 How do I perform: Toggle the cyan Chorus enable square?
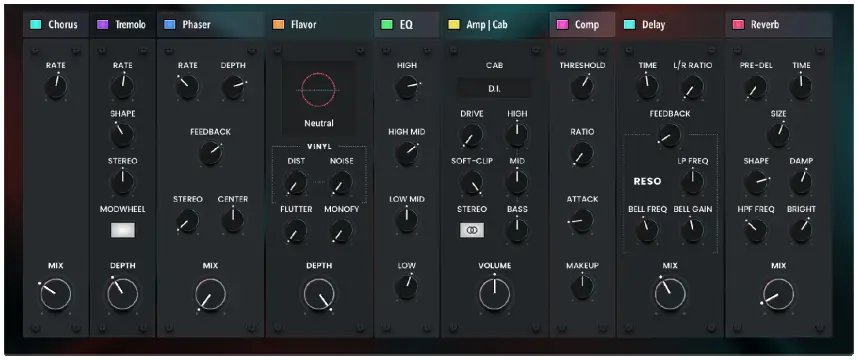click(x=36, y=25)
